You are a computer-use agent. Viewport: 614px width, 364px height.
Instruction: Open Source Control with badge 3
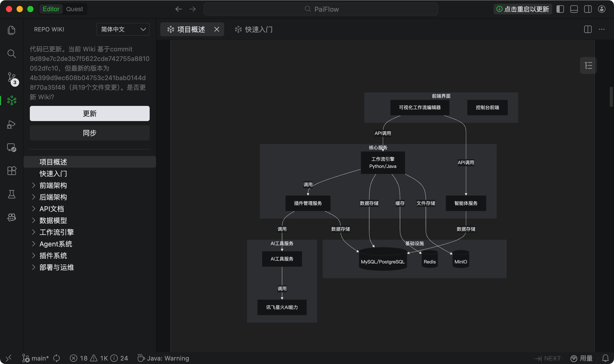pyautogui.click(x=11, y=78)
